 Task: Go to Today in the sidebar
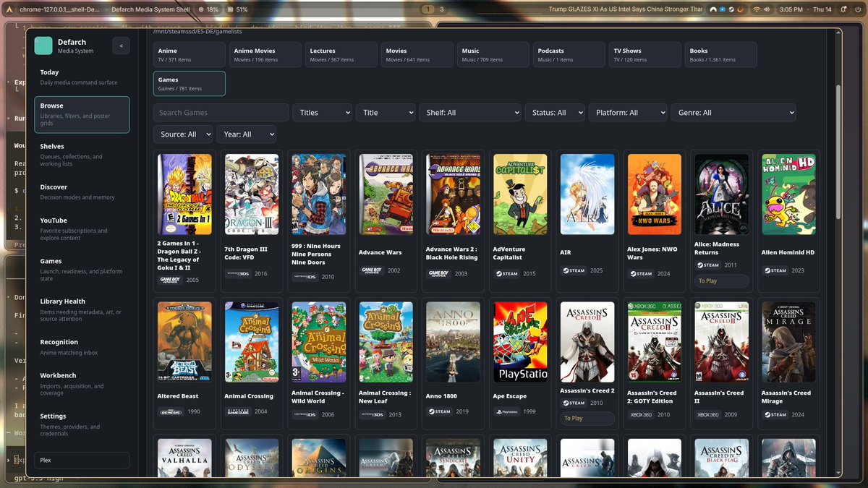82,77
